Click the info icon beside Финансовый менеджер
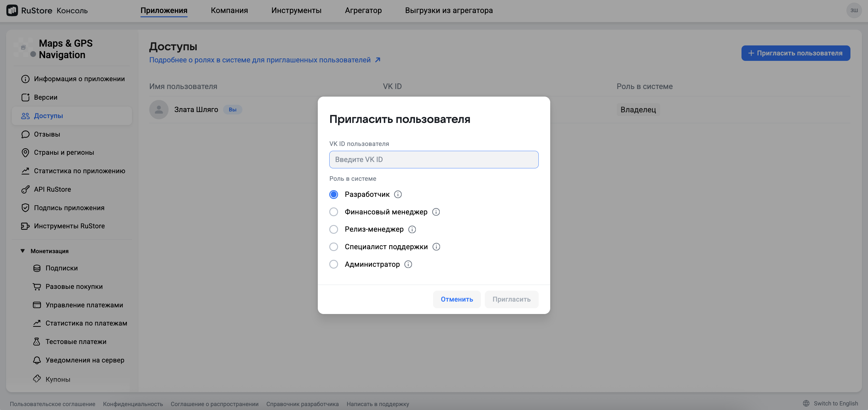Screen dimensions: 868x410 436,212
